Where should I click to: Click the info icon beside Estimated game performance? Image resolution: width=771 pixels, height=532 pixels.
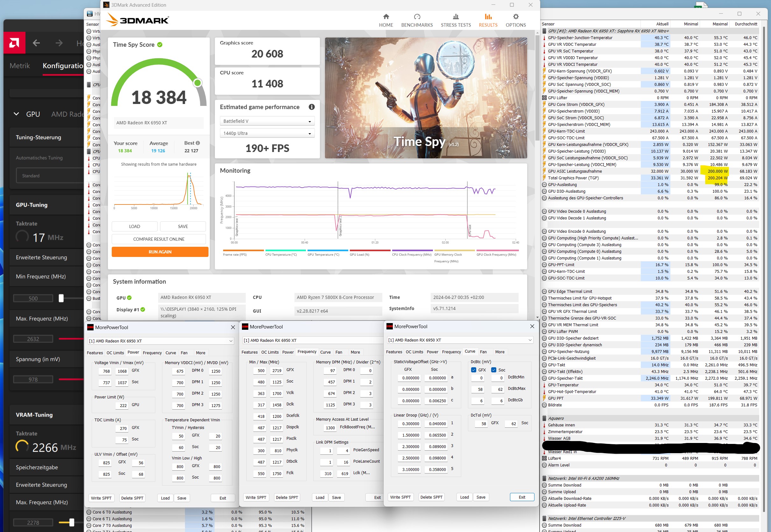point(311,107)
